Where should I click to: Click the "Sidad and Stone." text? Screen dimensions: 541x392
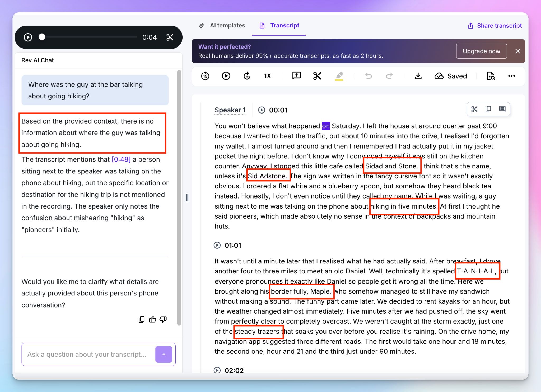click(391, 166)
